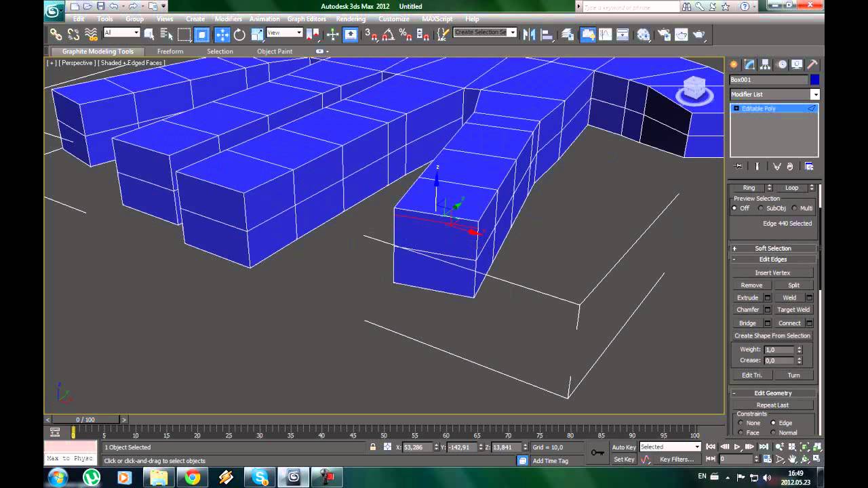868x488 pixels.
Task: Click the Pin Stack icon
Action: [739, 166]
